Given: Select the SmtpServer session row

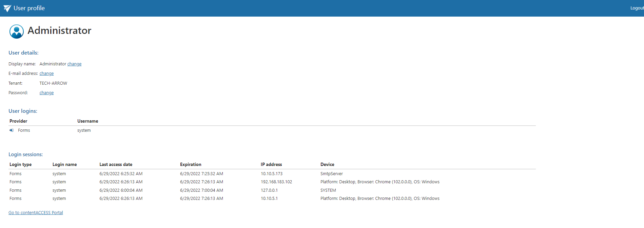Looking at the screenshot, I should (331, 174).
